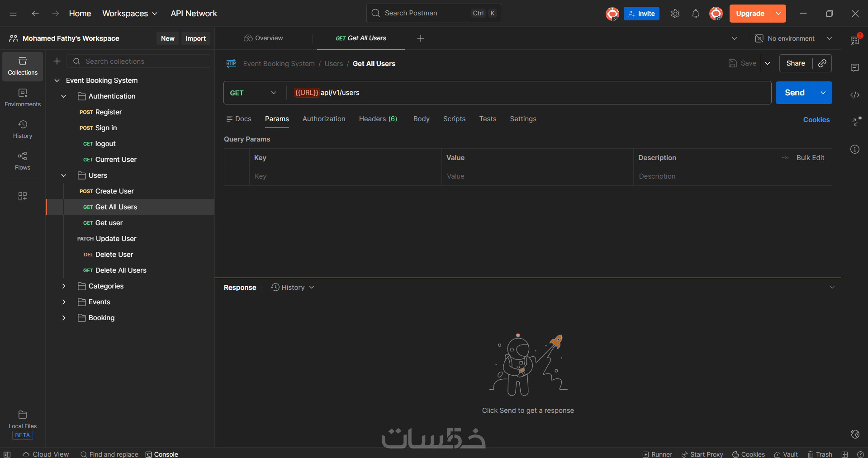Open the notifications bell
868x458 pixels.
696,14
